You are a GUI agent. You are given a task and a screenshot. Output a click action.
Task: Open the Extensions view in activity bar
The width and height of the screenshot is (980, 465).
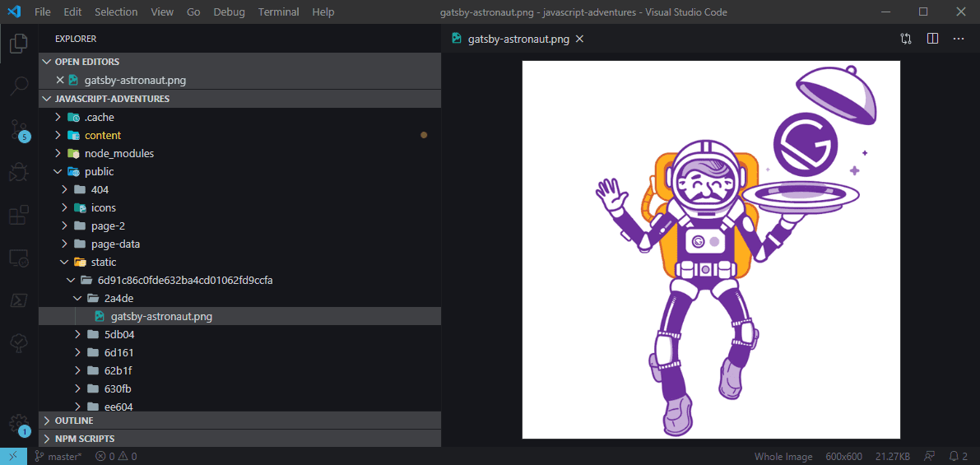coord(19,214)
